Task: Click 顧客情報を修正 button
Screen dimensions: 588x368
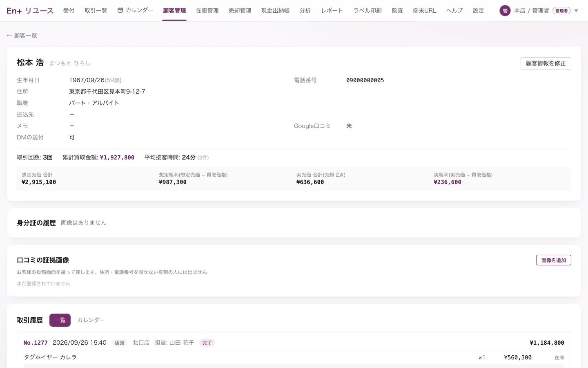Action: (546, 63)
